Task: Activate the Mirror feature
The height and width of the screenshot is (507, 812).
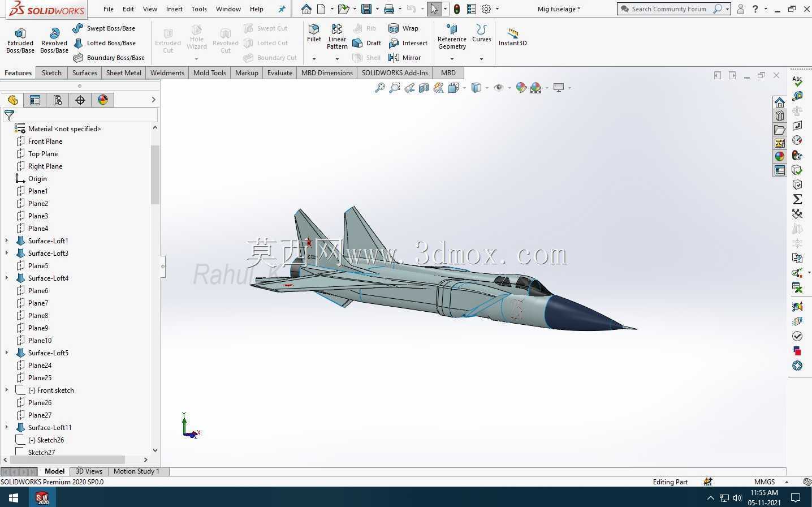Action: 404,58
